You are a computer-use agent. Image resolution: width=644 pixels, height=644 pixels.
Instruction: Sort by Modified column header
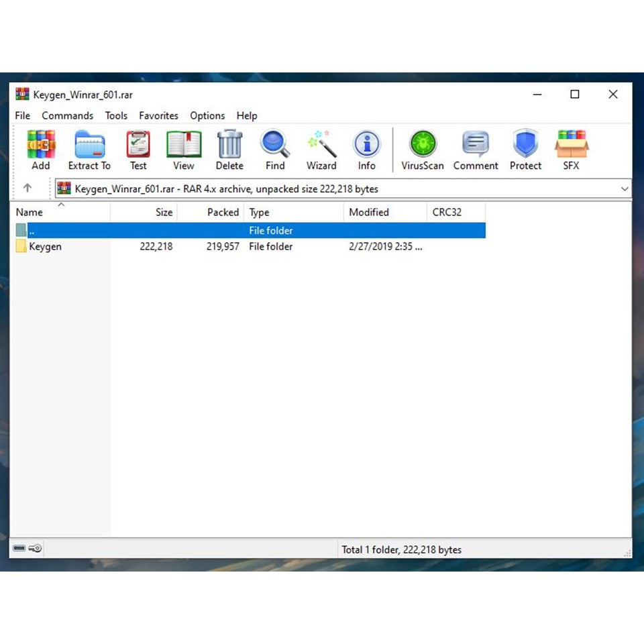[x=369, y=212]
